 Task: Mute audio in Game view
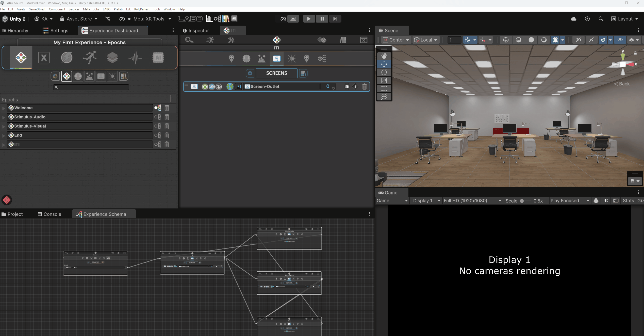tap(606, 201)
